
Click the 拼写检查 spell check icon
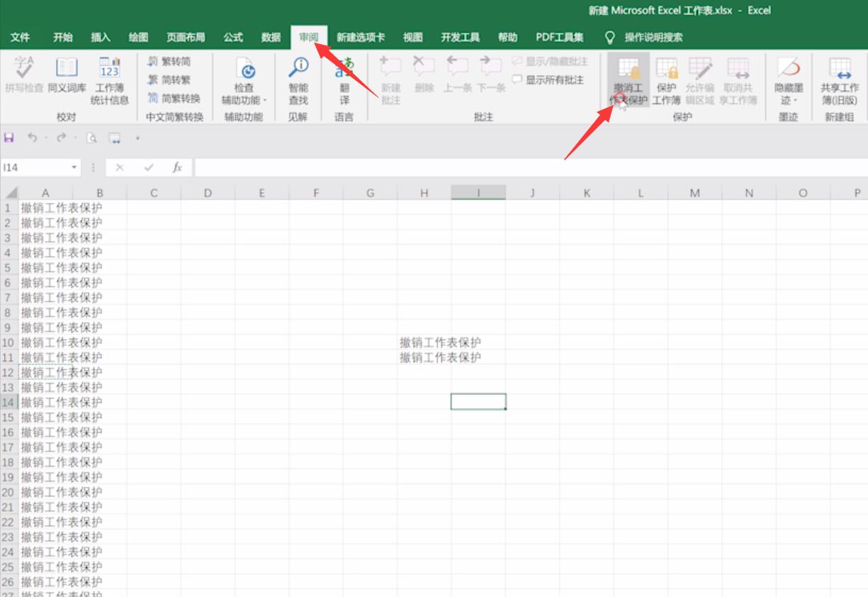pyautogui.click(x=24, y=68)
